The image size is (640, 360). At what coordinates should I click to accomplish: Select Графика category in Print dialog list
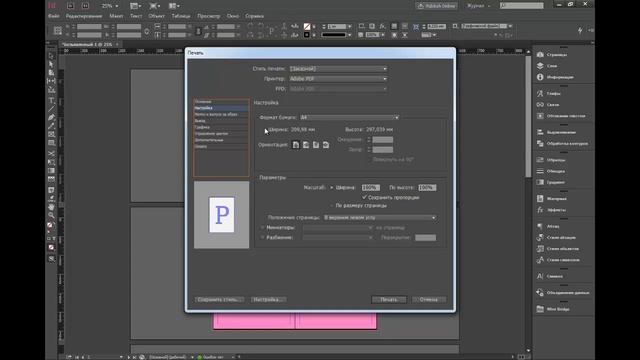pyautogui.click(x=221, y=127)
